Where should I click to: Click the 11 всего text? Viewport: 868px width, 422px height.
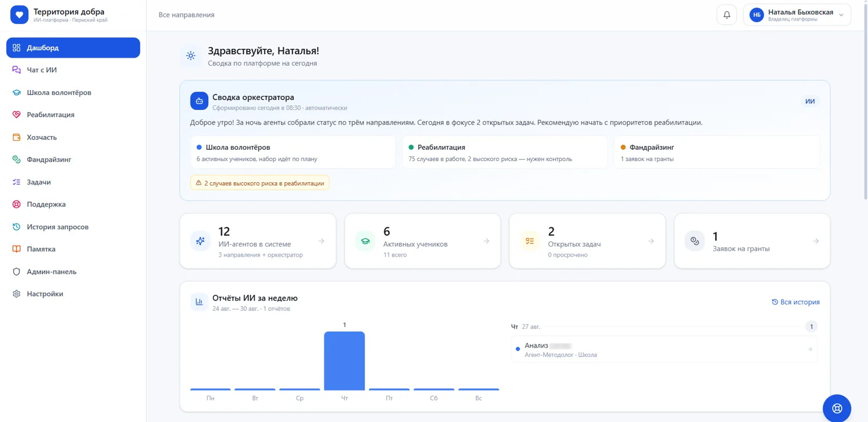point(395,255)
